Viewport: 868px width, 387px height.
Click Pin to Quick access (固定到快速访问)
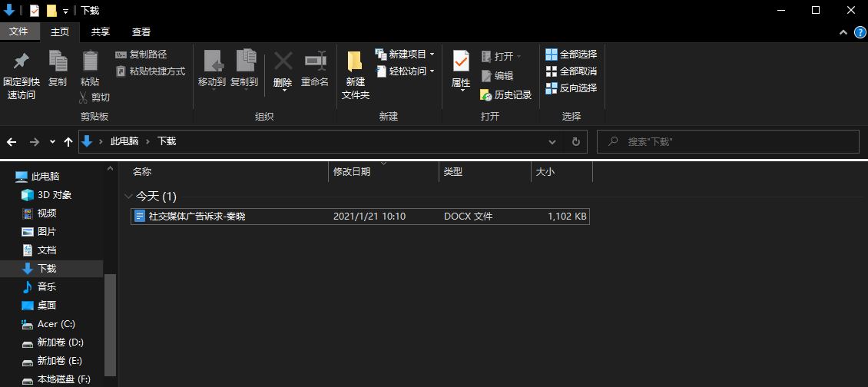[x=22, y=76]
